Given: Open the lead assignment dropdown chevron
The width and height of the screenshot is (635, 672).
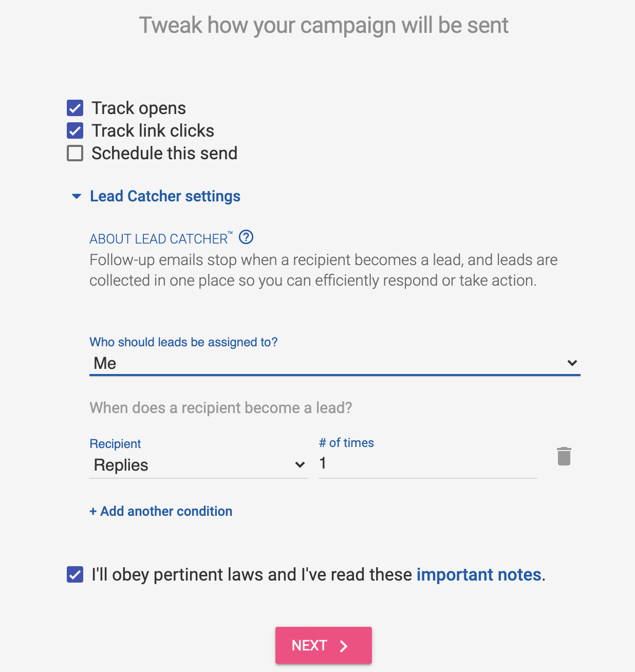Looking at the screenshot, I should (572, 363).
